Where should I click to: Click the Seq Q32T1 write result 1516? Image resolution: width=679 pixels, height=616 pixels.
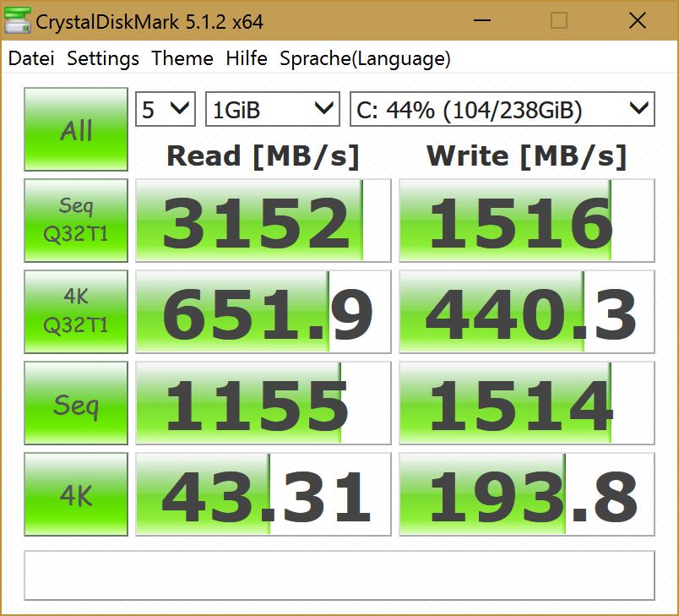click(527, 221)
